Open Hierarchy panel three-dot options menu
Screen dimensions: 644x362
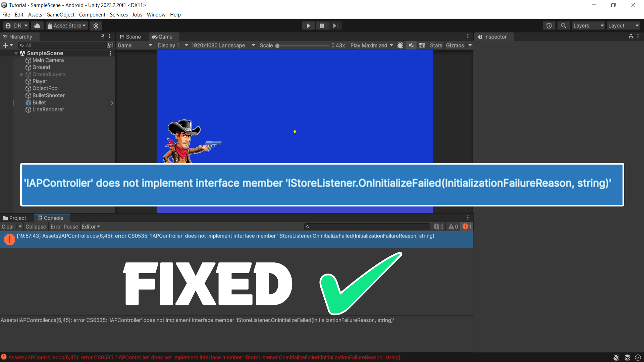point(110,37)
